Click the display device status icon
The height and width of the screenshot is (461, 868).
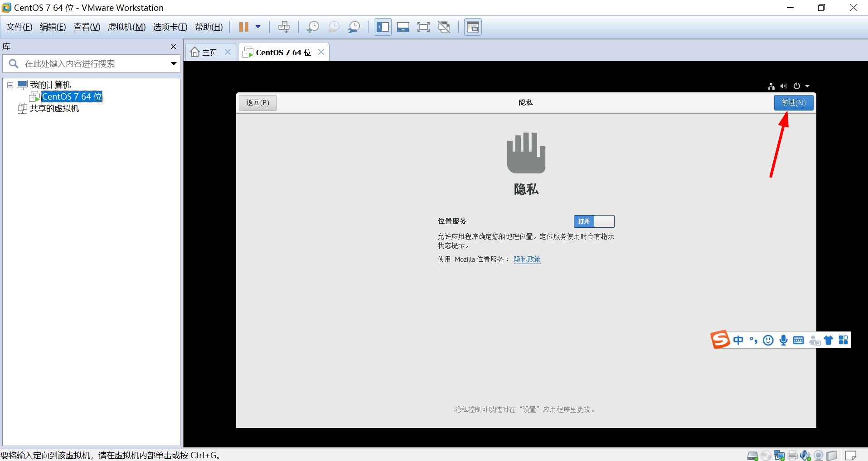[832, 456]
